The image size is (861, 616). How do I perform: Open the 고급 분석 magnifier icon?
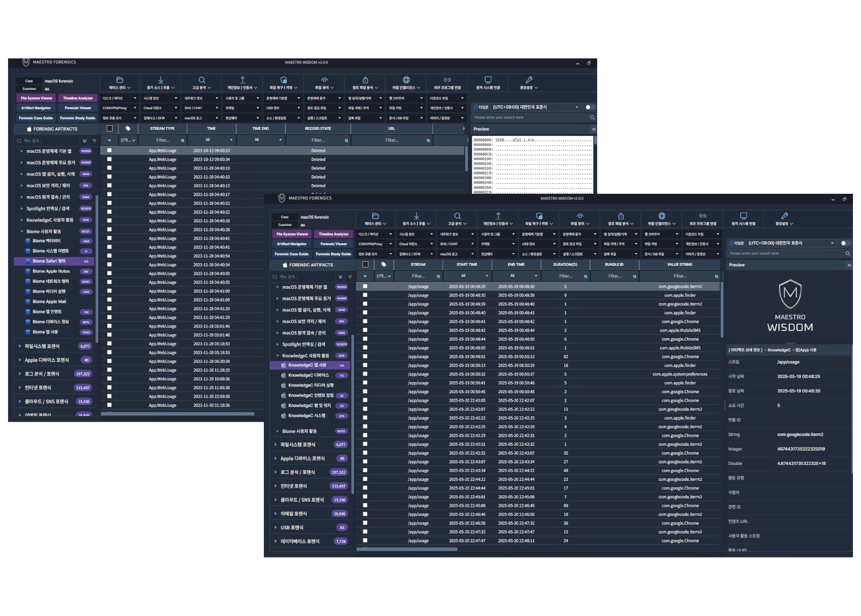[457, 216]
